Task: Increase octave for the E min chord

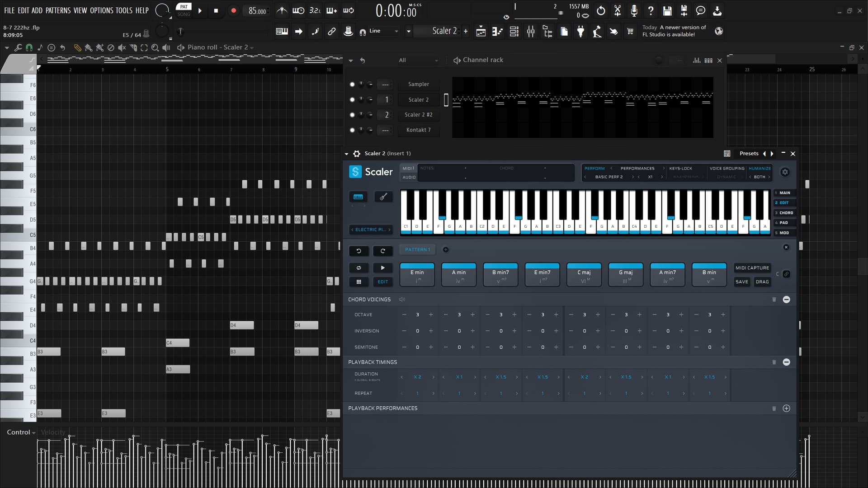Action: tap(430, 315)
